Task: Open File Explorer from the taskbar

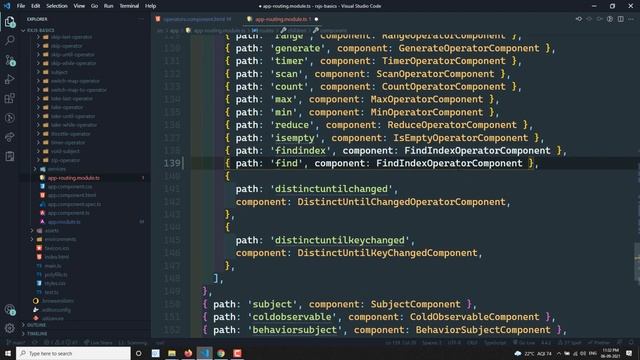Action: pos(172,353)
